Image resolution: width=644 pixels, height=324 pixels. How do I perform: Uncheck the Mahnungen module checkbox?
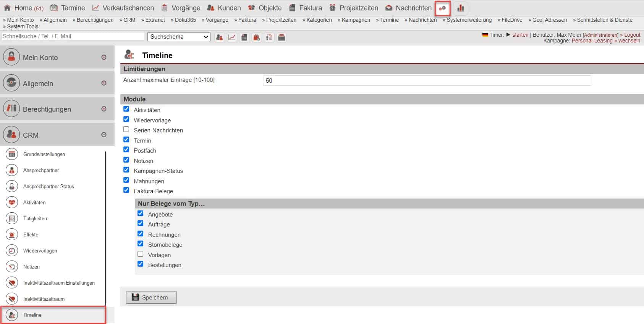(x=126, y=180)
